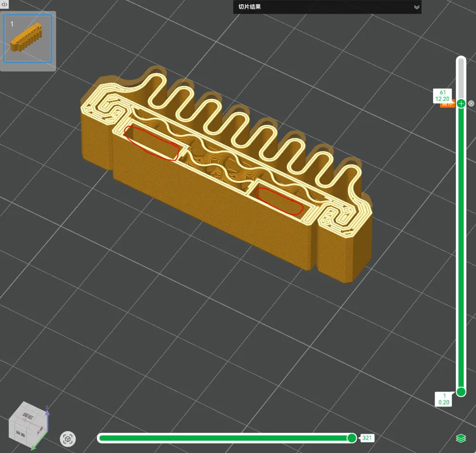Screen dimensions: 476x453
Task: Open the 切片结果 panel header
Action: pos(327,7)
